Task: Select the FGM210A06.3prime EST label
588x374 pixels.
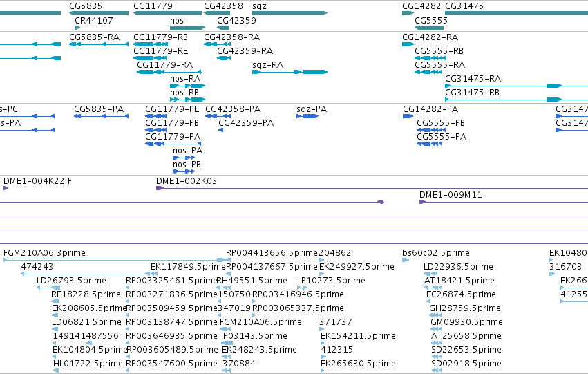Action: tap(44, 253)
